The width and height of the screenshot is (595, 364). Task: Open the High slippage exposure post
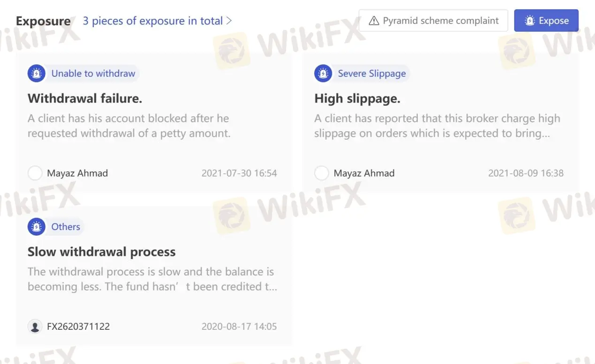click(357, 98)
